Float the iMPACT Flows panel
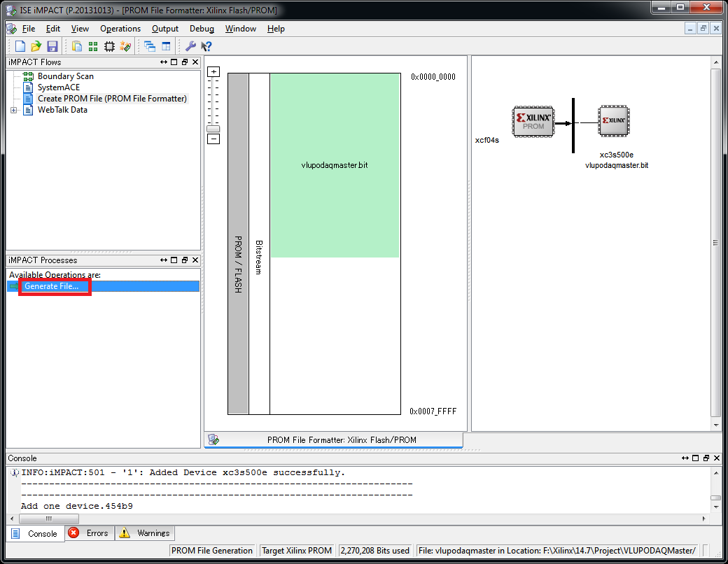Screen dimensions: 728x564 tap(185, 62)
